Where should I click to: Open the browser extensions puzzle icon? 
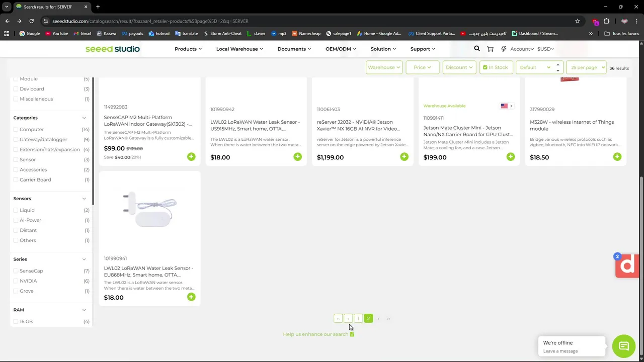[607, 21]
